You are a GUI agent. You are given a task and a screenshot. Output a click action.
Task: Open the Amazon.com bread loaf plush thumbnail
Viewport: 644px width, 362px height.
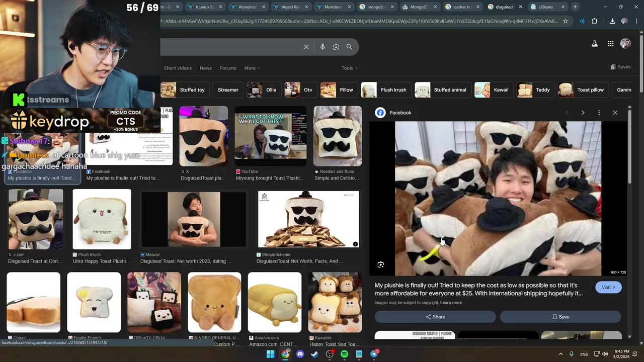[x=275, y=303]
